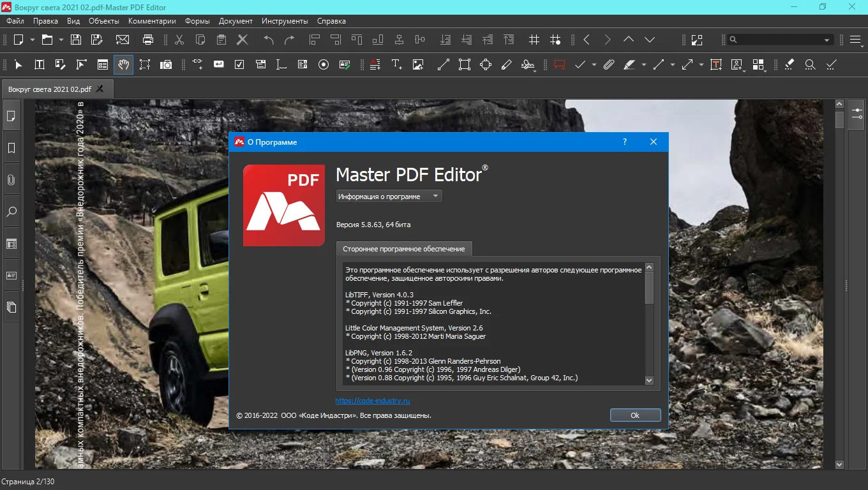Image resolution: width=868 pixels, height=490 pixels.
Task: Add a check box form field
Action: click(x=239, y=64)
